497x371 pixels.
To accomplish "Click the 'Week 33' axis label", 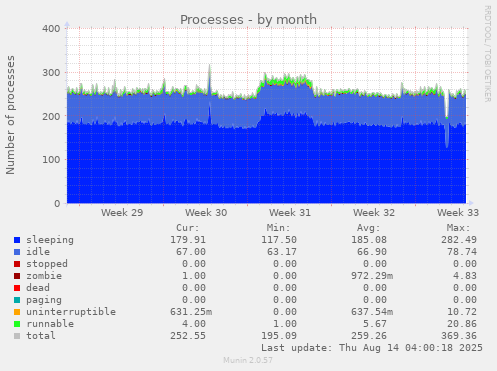I will click(458, 213).
